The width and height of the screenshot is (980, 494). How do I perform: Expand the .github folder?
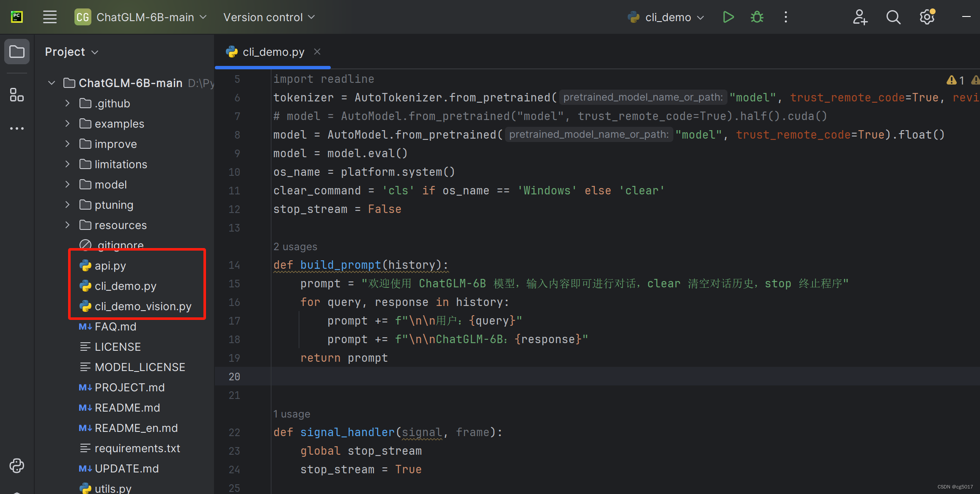[67, 103]
